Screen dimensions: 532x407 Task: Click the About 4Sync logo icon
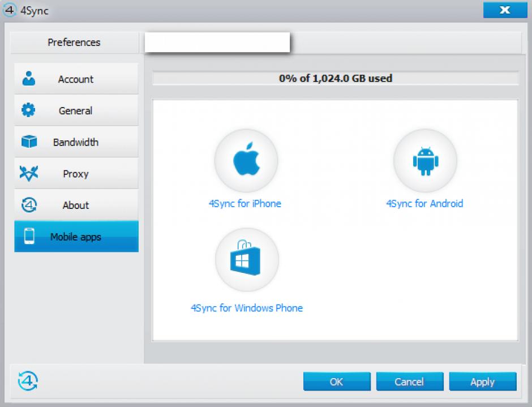pos(29,205)
